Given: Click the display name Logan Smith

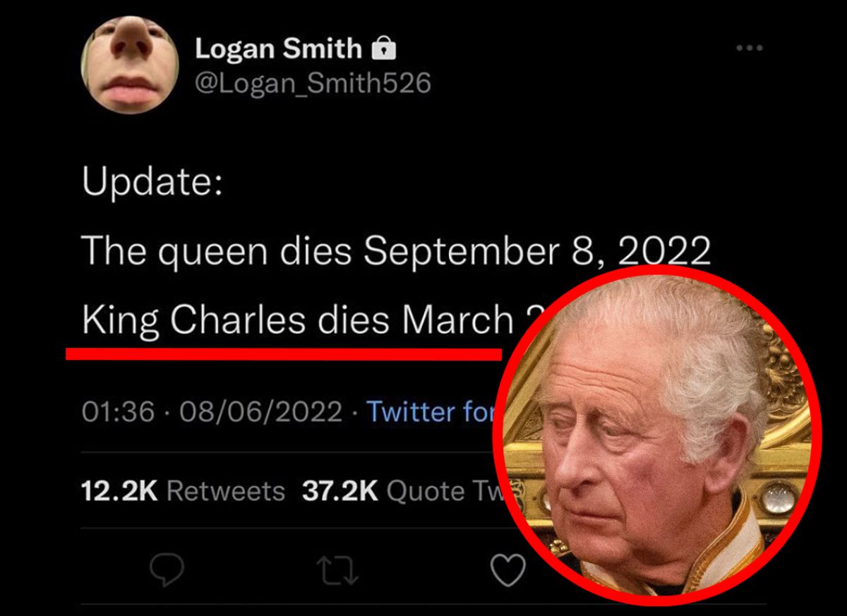Looking at the screenshot, I should (x=278, y=49).
